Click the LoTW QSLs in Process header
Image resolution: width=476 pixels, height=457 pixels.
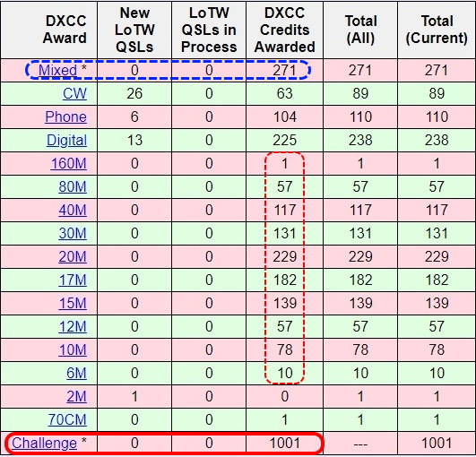(x=209, y=30)
